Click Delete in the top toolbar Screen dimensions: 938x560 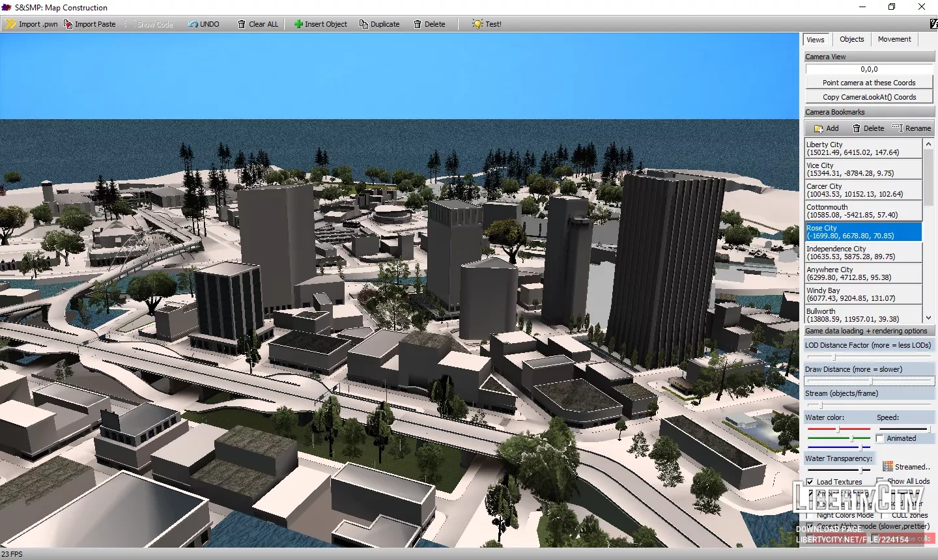click(429, 24)
